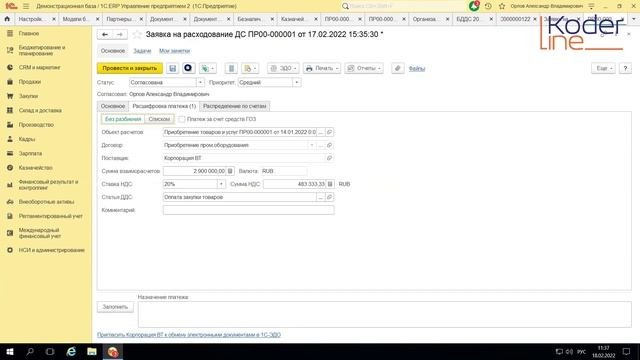
Task: Open history clock icon in title bar
Action: pos(488,6)
